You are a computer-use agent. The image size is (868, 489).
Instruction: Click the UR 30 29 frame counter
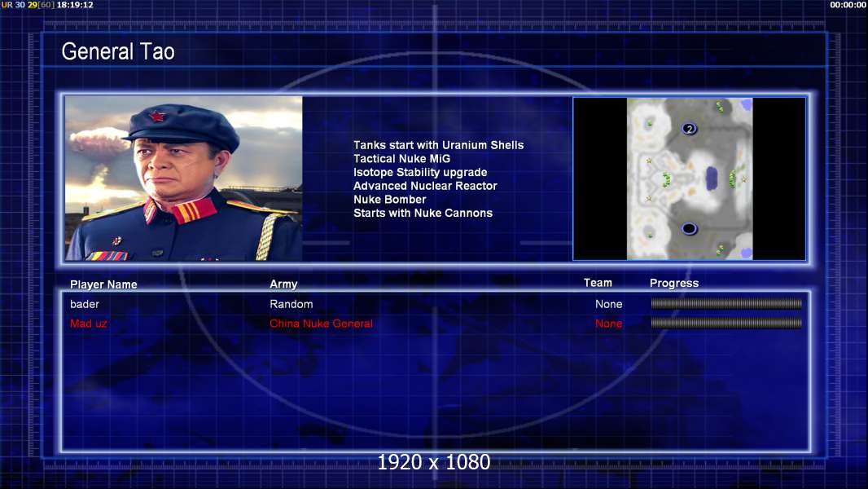pos(28,4)
